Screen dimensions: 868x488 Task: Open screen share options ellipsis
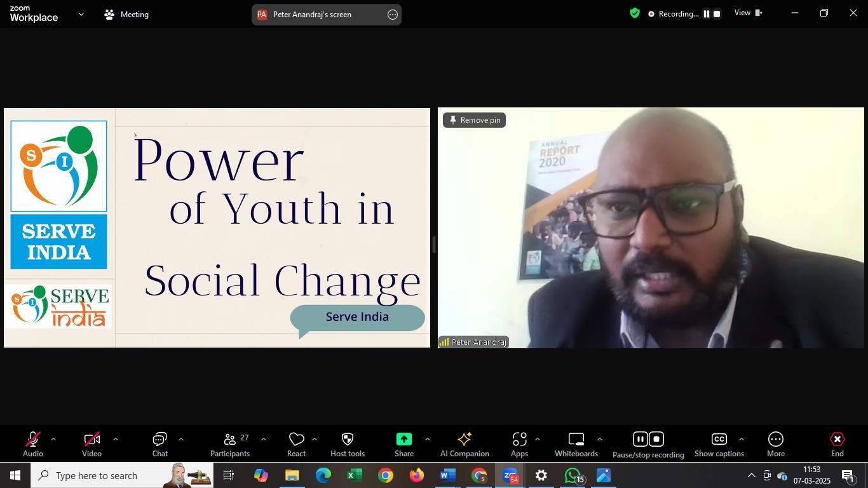pos(393,15)
